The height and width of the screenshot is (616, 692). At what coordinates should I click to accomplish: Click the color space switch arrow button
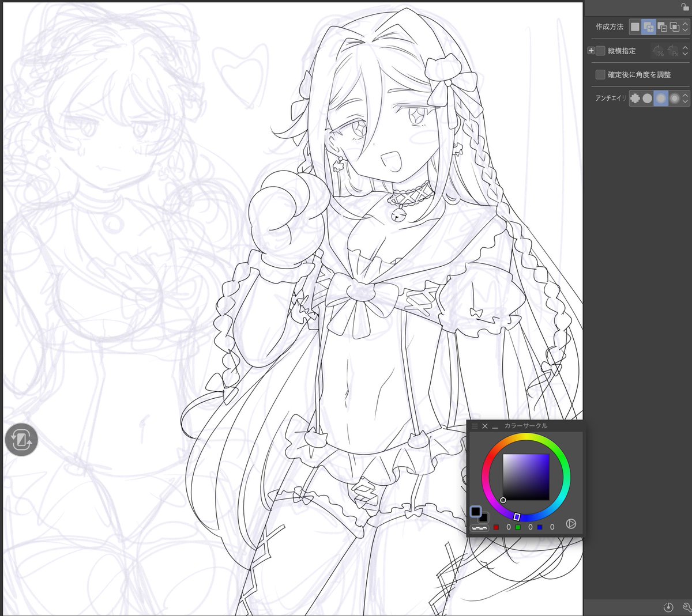pyautogui.click(x=571, y=524)
